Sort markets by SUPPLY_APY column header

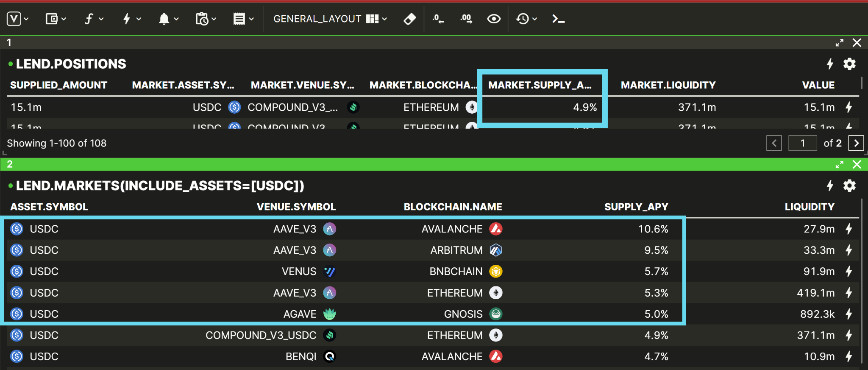636,207
